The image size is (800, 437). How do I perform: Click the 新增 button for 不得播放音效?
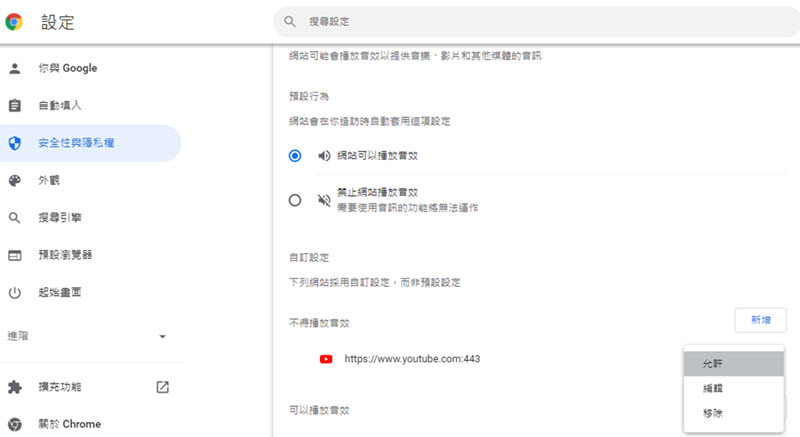pyautogui.click(x=760, y=320)
